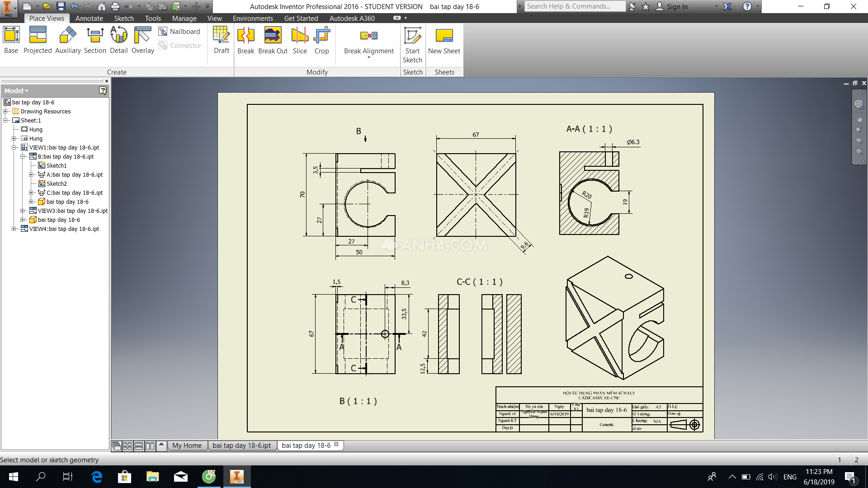Viewport: 868px width, 488px height.
Task: Click the Sign In button
Action: coord(671,6)
